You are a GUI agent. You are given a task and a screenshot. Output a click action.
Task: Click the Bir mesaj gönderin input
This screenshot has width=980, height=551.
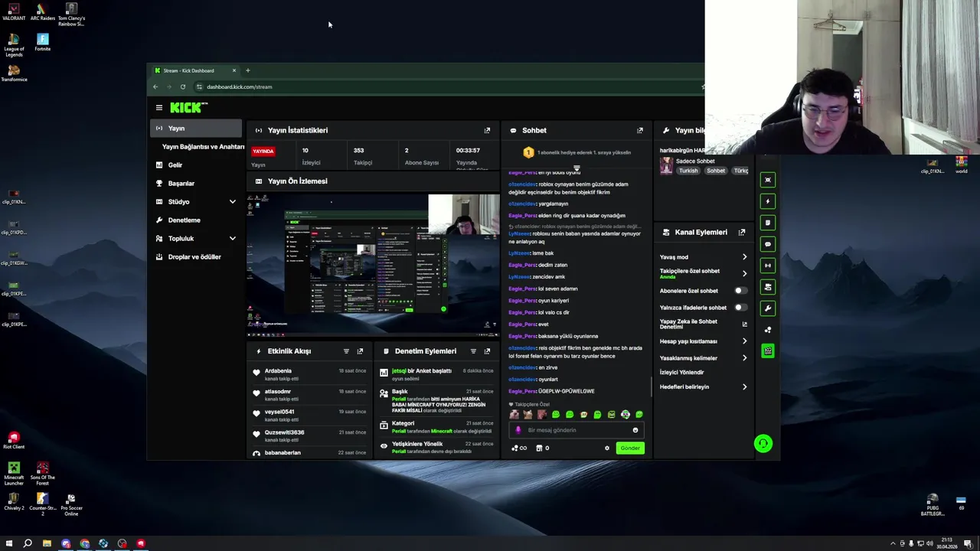tap(577, 430)
